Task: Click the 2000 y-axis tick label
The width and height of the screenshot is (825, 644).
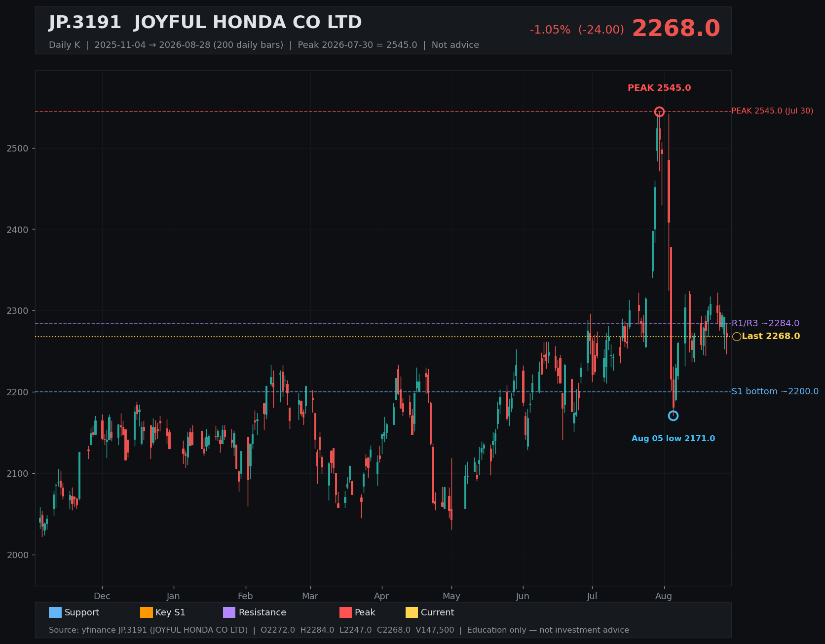Action: tap(18, 555)
